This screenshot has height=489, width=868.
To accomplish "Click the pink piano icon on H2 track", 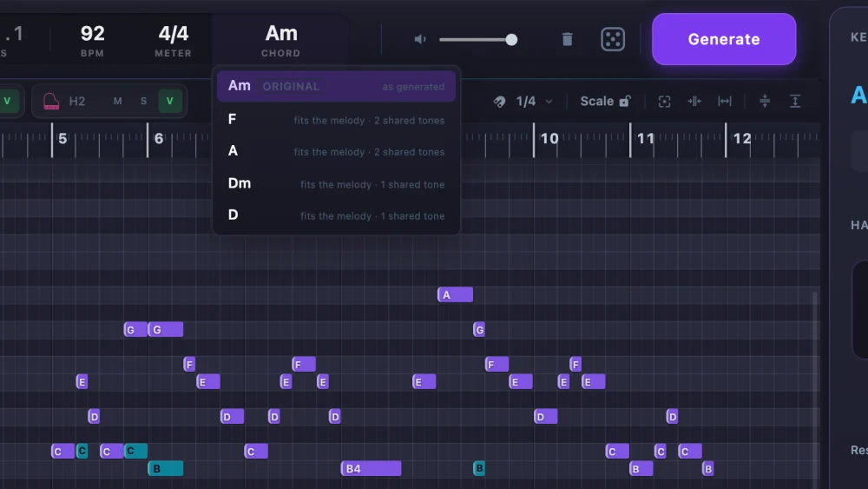I will 51,102.
